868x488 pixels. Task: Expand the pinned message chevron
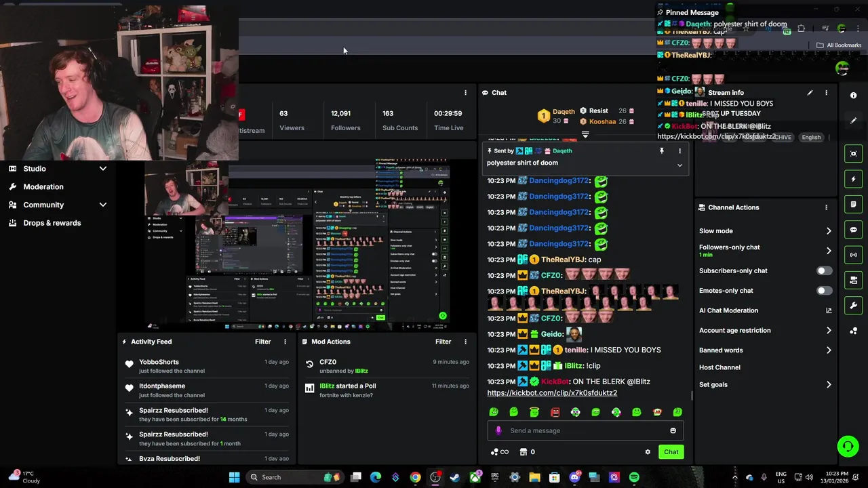pos(679,165)
